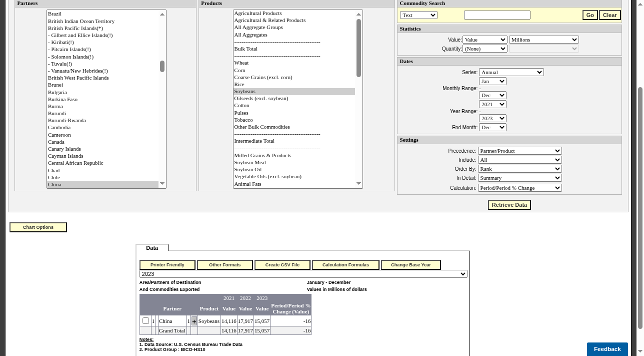Viewport: 644px width, 356px height.
Task: Open the Series Annual dropdown
Action: [x=511, y=72]
